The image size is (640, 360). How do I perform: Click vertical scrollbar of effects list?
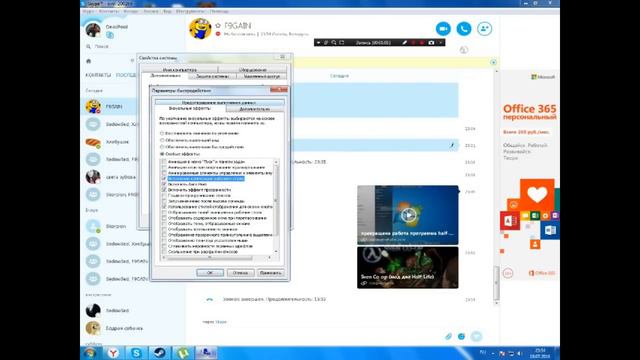pos(276,200)
